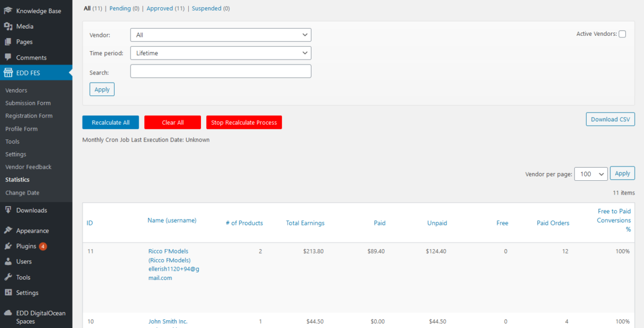The image size is (644, 328).
Task: Open Tools using the wrench icon
Action: (x=8, y=277)
